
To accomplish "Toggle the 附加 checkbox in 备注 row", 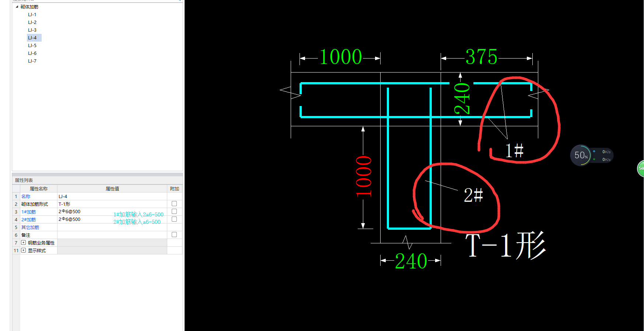I will point(174,235).
